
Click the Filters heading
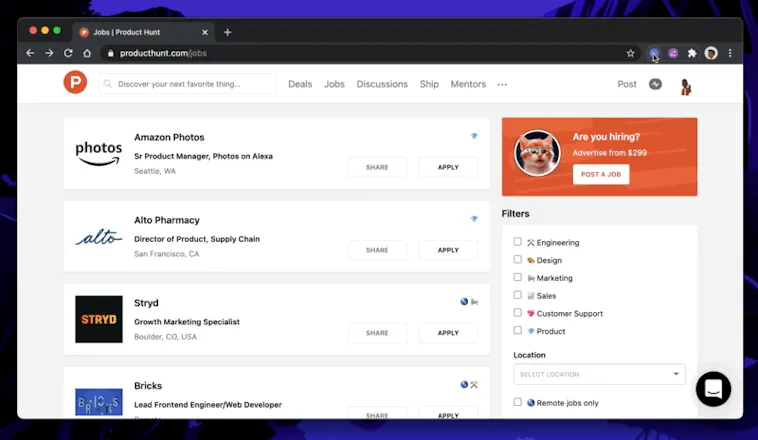coord(515,214)
